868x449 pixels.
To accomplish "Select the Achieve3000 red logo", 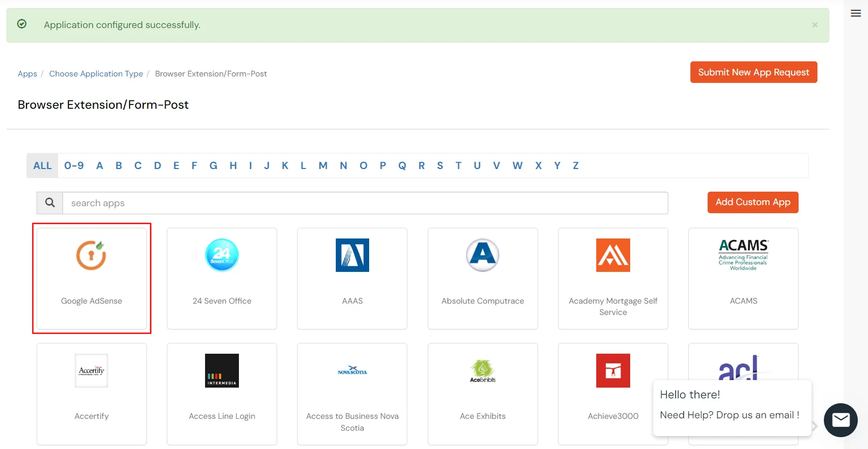I will [x=613, y=370].
